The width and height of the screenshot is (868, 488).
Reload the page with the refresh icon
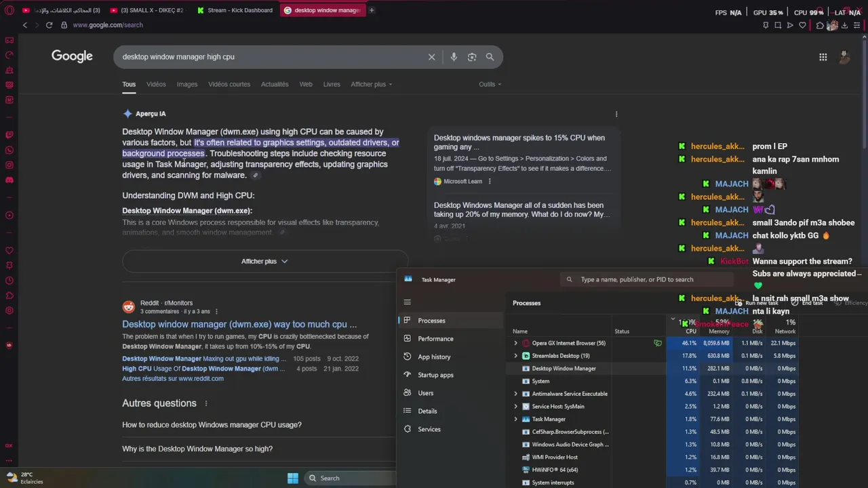pyautogui.click(x=49, y=25)
